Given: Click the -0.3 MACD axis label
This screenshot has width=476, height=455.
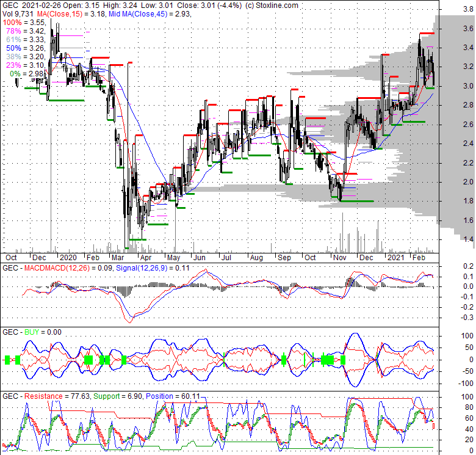Looking at the screenshot, I should pyautogui.click(x=467, y=318).
